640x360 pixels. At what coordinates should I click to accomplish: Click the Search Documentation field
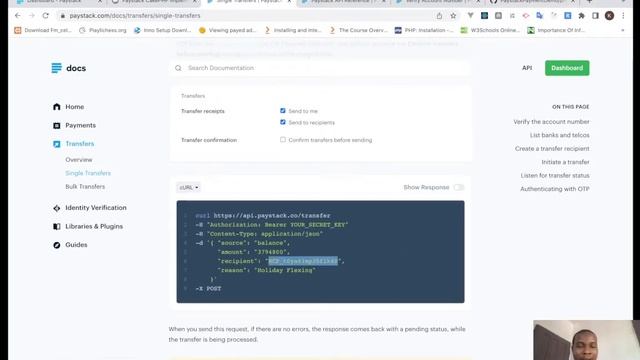coord(320,68)
